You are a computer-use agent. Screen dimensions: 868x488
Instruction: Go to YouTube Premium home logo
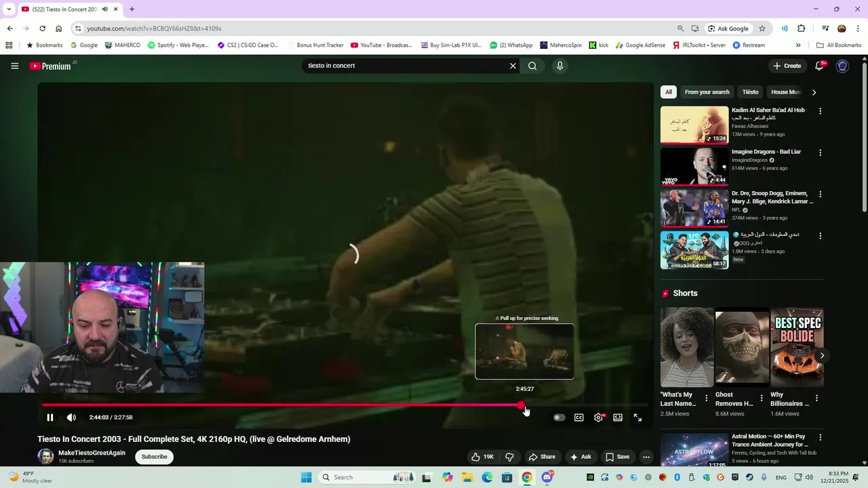pyautogui.click(x=51, y=66)
